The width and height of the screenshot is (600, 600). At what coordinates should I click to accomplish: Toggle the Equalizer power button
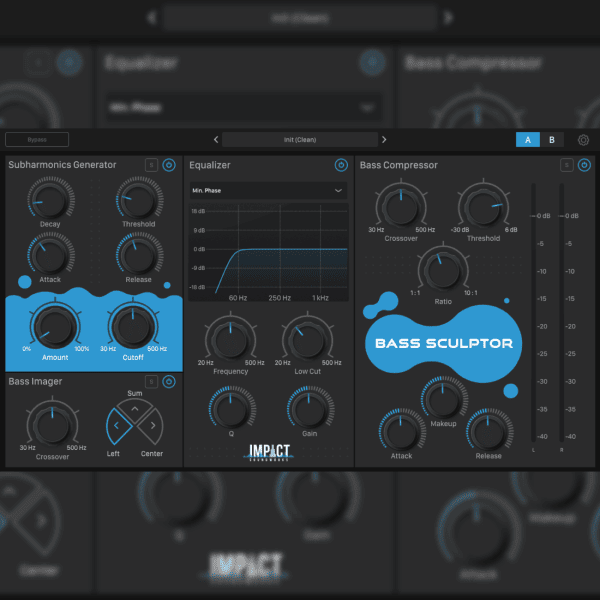click(x=341, y=165)
